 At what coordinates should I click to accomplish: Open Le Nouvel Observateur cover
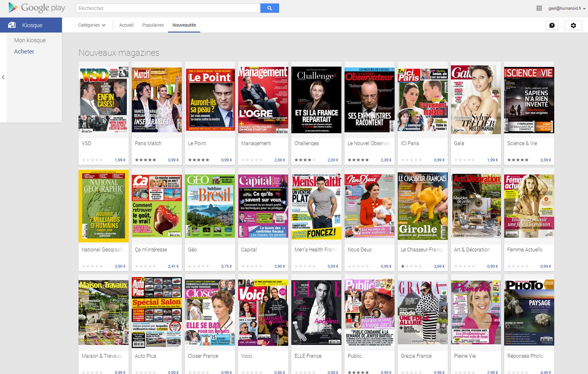coord(370,100)
